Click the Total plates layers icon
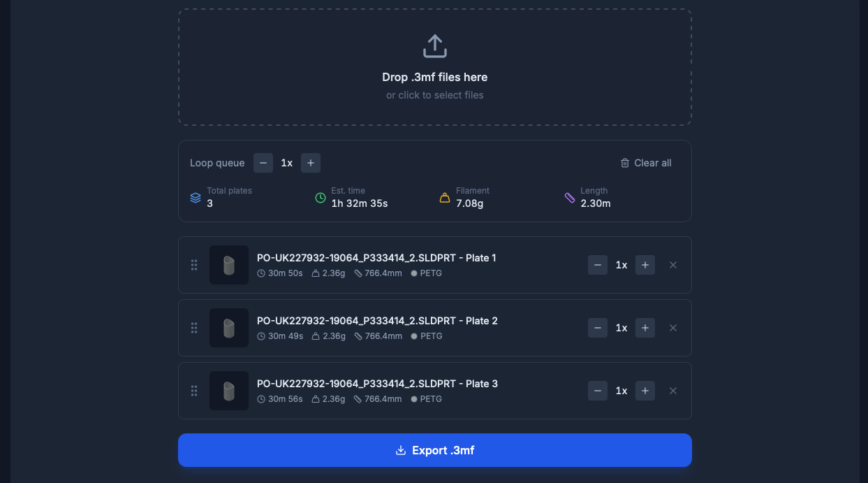The image size is (868, 483). 196,198
